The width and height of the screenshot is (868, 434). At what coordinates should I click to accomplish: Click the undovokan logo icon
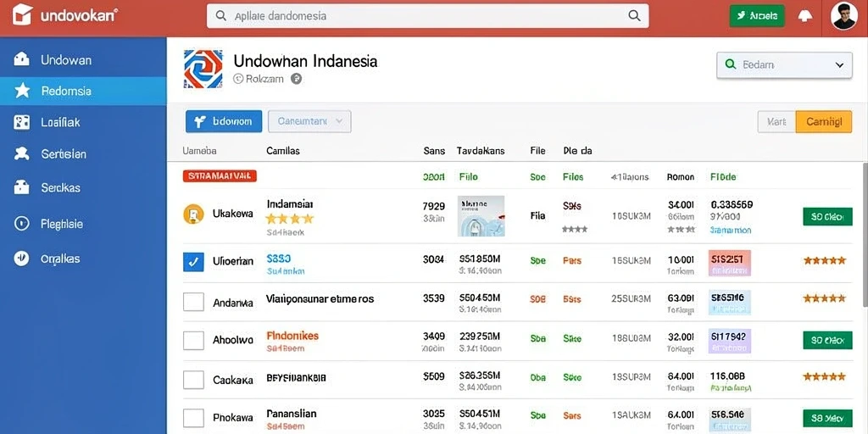point(22,15)
